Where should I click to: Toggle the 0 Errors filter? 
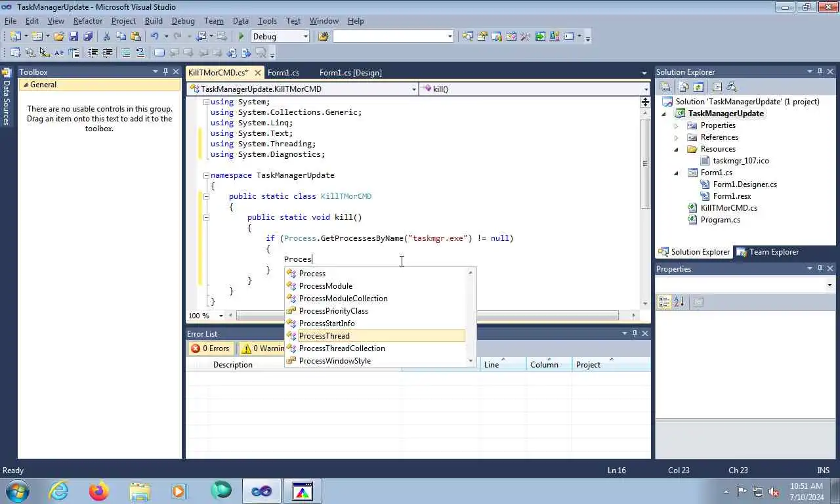pyautogui.click(x=211, y=348)
